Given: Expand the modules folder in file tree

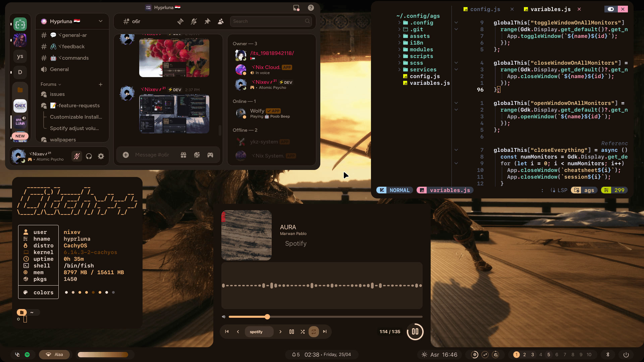Looking at the screenshot, I should (421, 50).
